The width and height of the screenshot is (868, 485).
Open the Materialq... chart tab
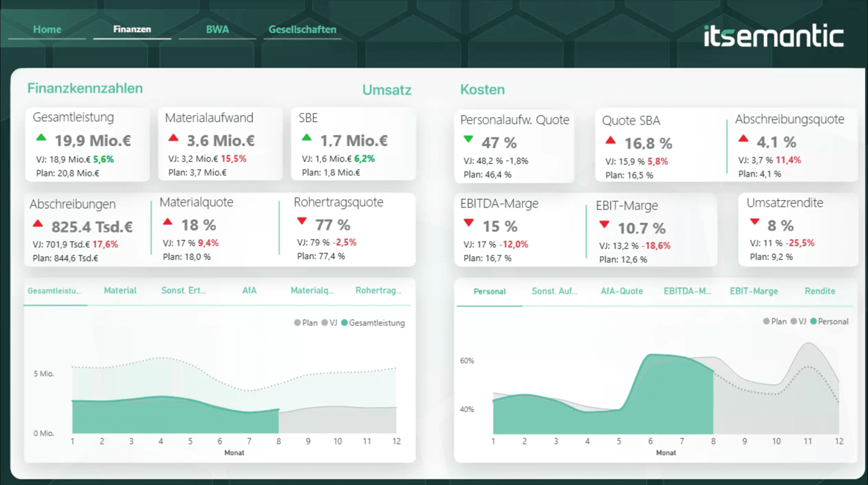[x=312, y=290]
